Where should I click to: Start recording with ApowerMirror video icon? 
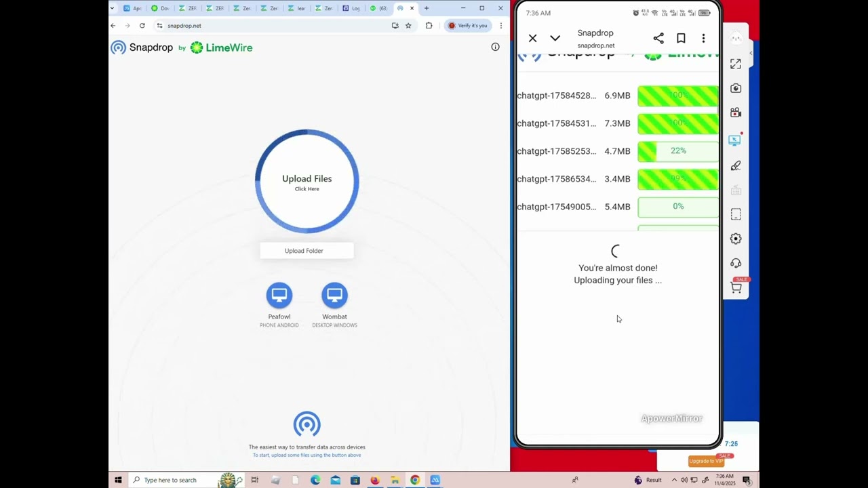click(x=736, y=113)
